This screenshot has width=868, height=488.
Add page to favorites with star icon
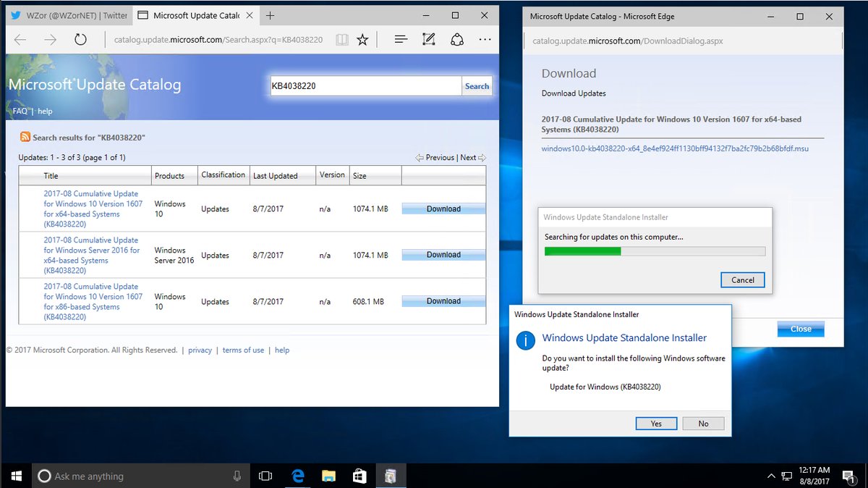[363, 40]
